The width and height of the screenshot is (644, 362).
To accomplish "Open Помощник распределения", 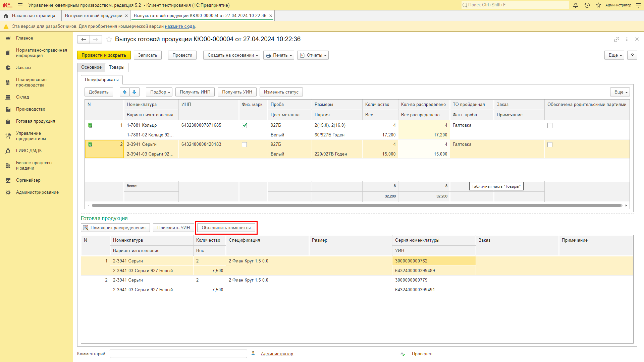I will pos(115,228).
